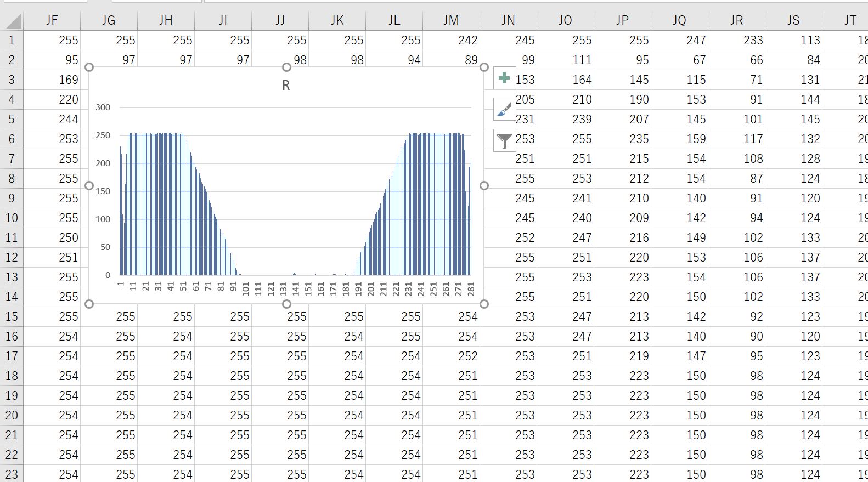Select cell JR3 containing 71
Screen dimensions: 868x482
click(736, 80)
